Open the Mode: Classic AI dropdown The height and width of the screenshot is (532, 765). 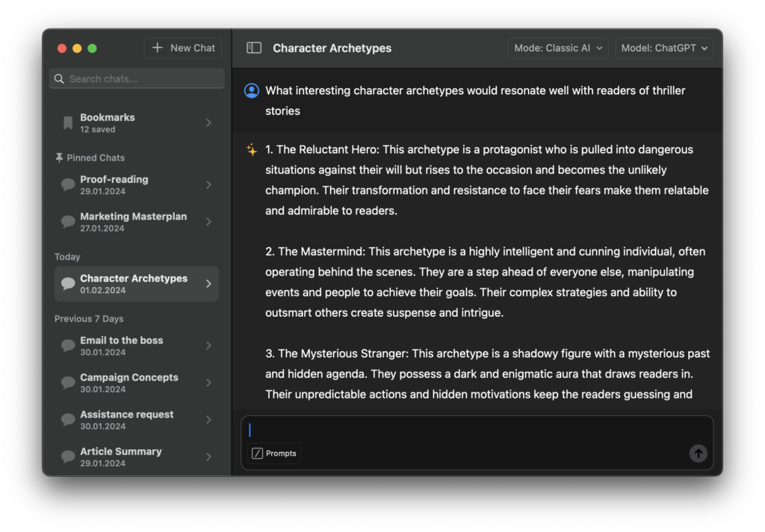coord(558,48)
